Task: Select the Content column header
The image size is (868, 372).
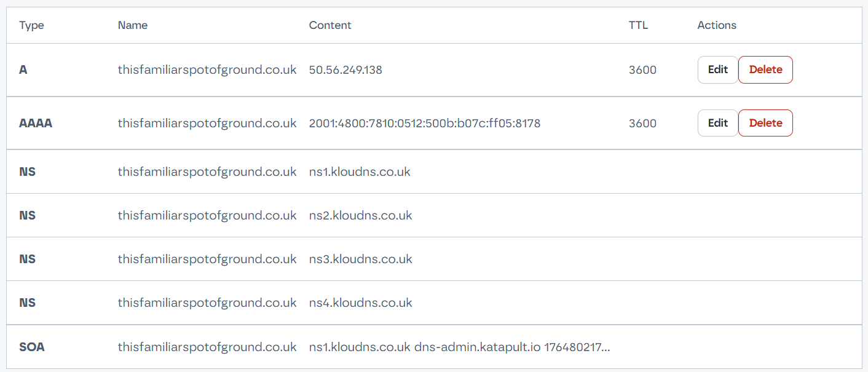Action: pyautogui.click(x=330, y=25)
